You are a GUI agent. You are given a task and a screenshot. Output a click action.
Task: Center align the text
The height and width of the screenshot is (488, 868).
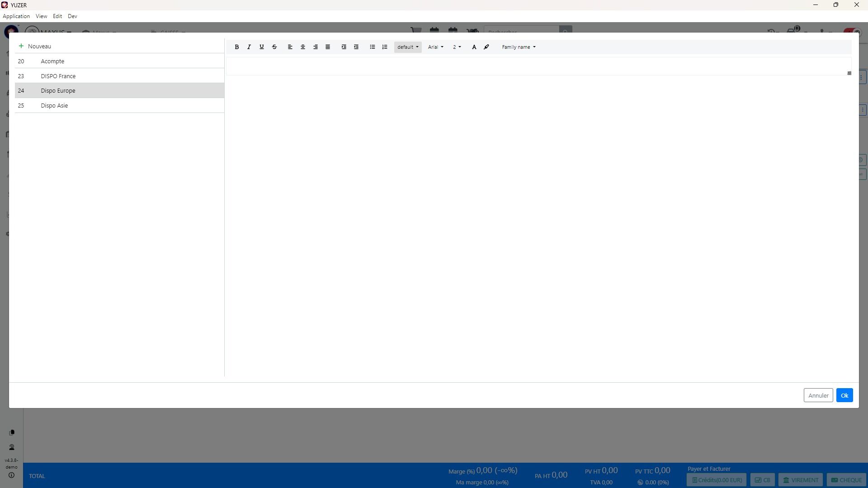click(x=303, y=47)
